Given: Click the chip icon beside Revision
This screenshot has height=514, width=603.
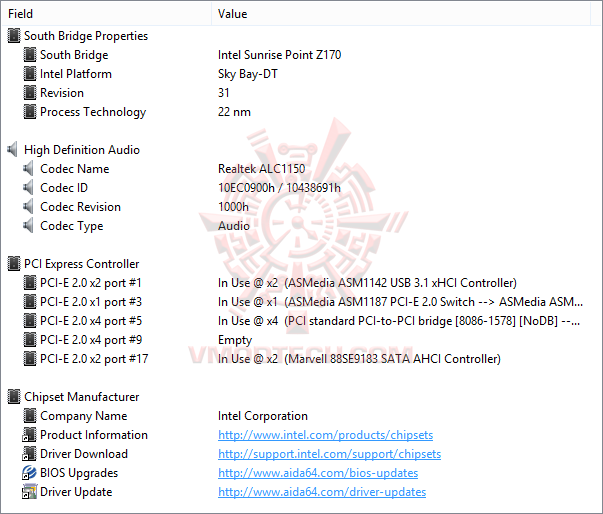Looking at the screenshot, I should click(x=30, y=93).
